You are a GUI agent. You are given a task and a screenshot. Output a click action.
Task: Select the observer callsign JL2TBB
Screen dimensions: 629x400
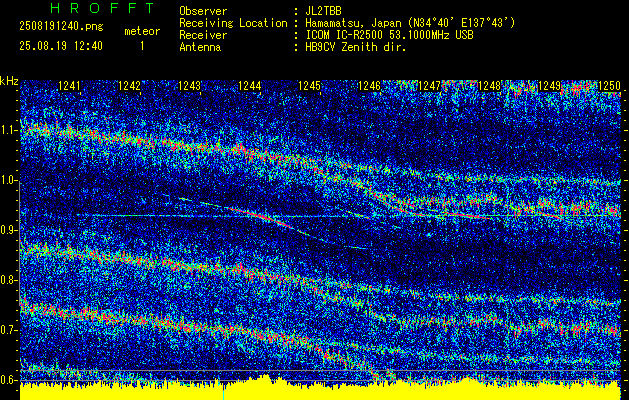click(x=323, y=11)
